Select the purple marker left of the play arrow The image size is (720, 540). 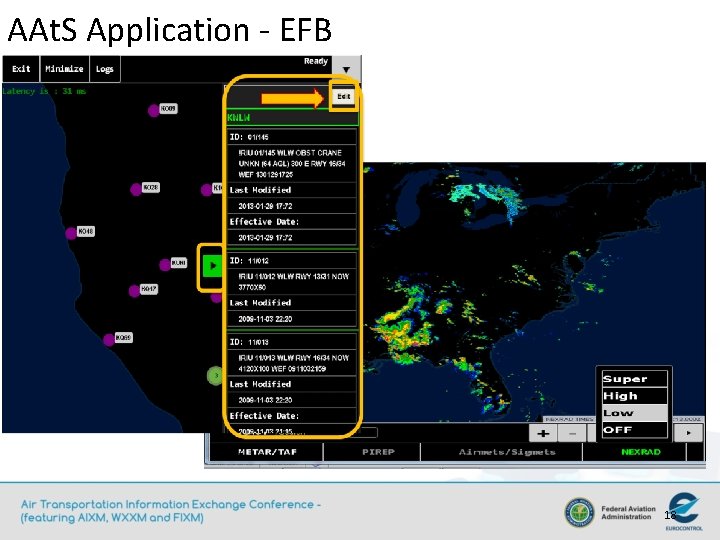[x=165, y=265]
